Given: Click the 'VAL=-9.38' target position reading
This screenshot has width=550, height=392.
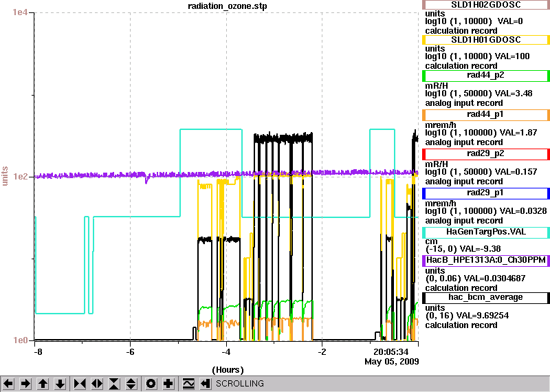Looking at the screenshot, I should tap(480, 249).
